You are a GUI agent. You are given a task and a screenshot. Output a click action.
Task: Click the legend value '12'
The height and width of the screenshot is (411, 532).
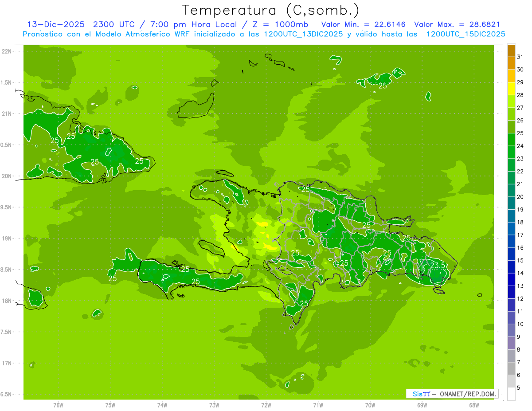coord(520,299)
